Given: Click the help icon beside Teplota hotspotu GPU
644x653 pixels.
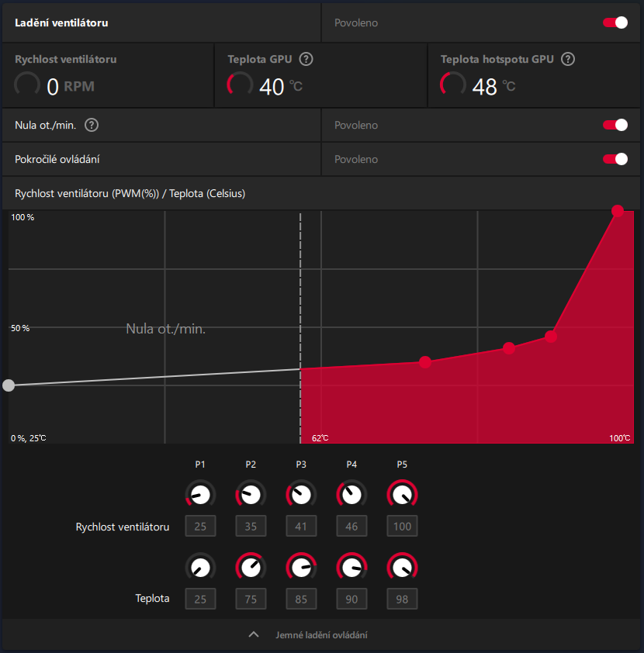Looking at the screenshot, I should pos(568,59).
